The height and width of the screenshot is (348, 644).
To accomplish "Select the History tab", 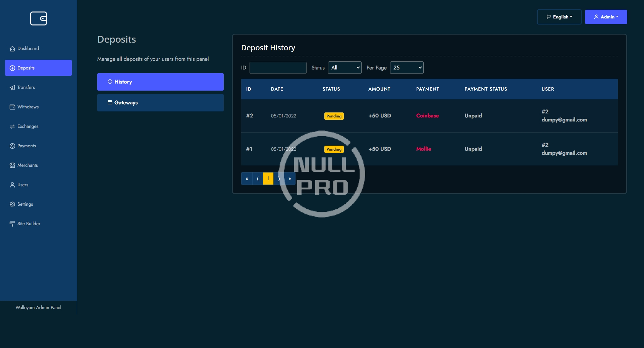I will pyautogui.click(x=160, y=82).
